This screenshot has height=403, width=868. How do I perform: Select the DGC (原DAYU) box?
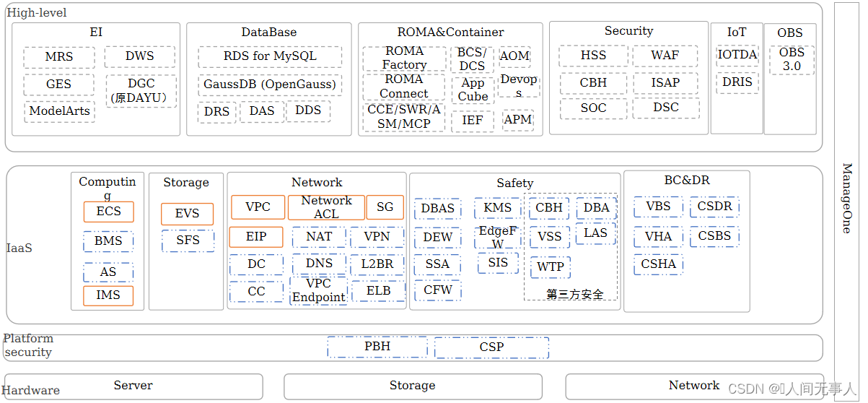[x=141, y=91]
